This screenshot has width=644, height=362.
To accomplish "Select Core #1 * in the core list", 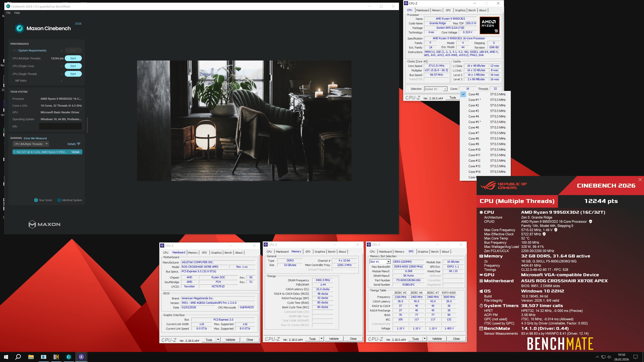I will (x=485, y=100).
